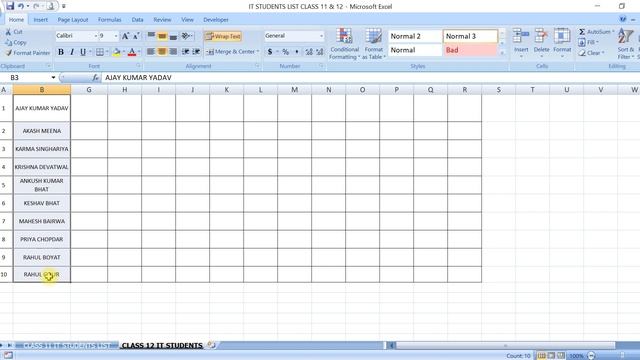Screen dimensions: 640x360
Task: Open Sort & Filter menu
Action: (x=626, y=44)
